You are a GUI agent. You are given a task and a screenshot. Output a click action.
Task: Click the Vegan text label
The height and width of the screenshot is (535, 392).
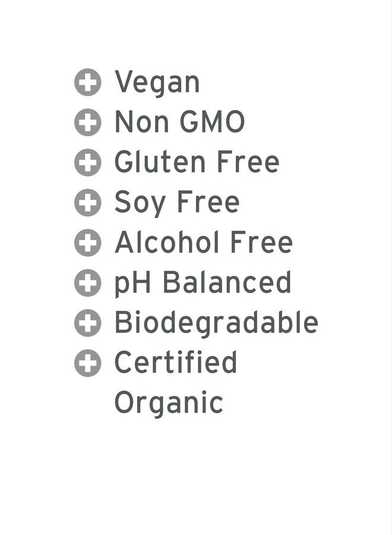click(x=157, y=83)
